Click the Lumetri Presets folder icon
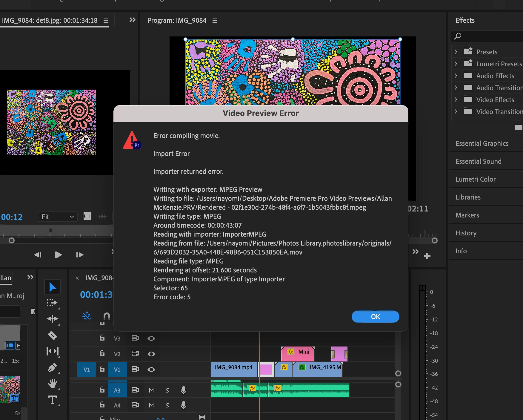Viewport: 523px width, 420px height. (468, 63)
